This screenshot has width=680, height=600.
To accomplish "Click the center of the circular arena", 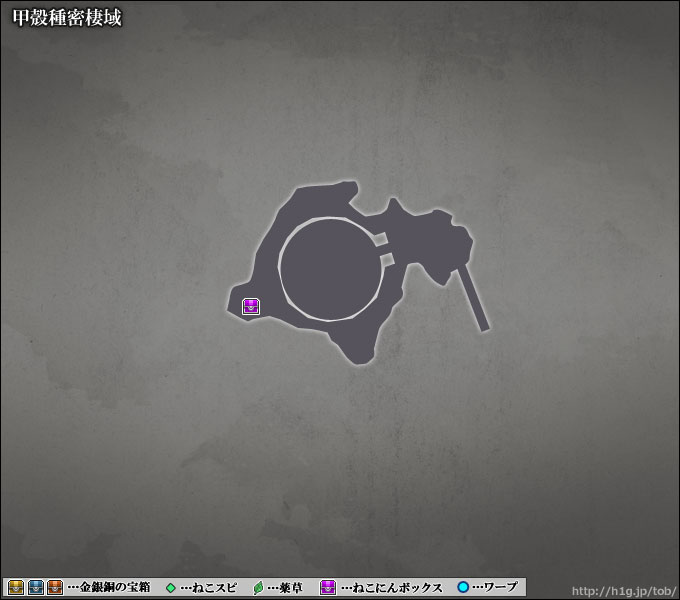I will 331,269.
